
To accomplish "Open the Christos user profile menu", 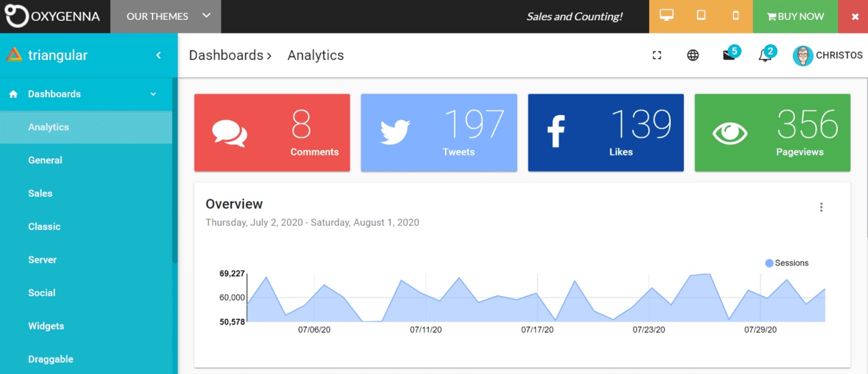I will point(828,55).
